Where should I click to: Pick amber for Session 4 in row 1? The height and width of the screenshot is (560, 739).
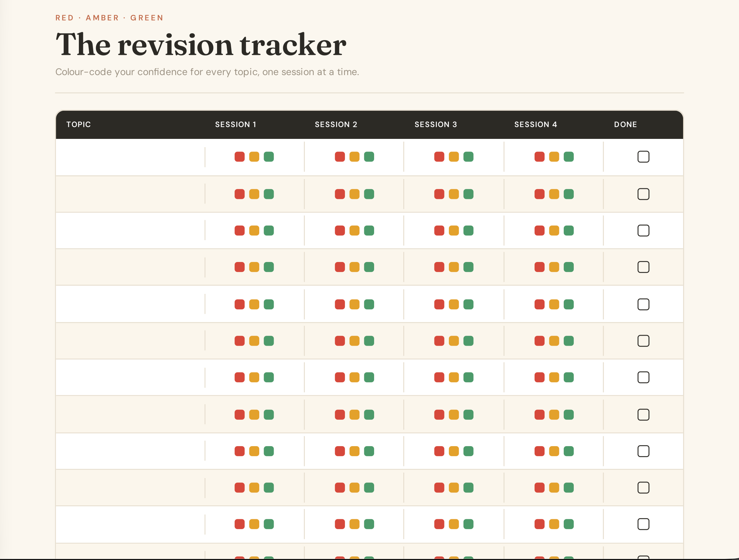(554, 157)
